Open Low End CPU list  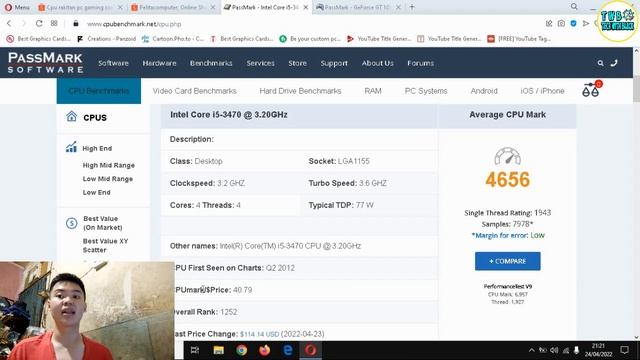pos(96,192)
